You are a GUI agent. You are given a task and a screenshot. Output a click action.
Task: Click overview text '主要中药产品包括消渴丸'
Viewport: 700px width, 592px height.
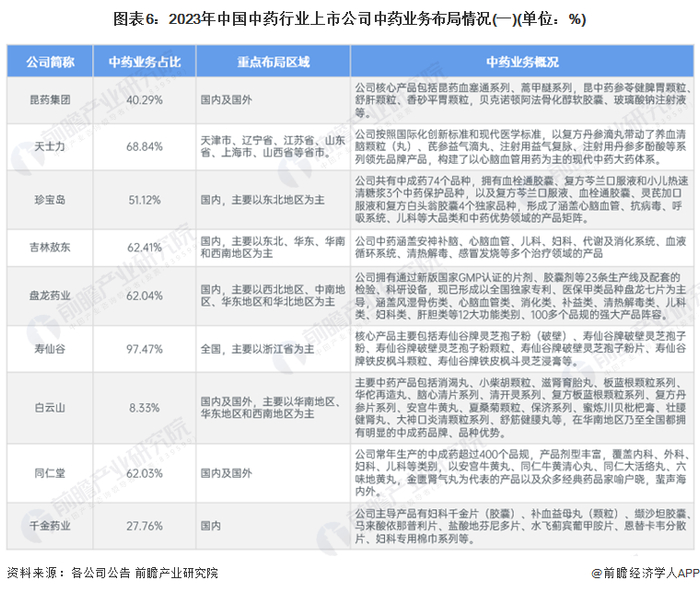(521, 408)
